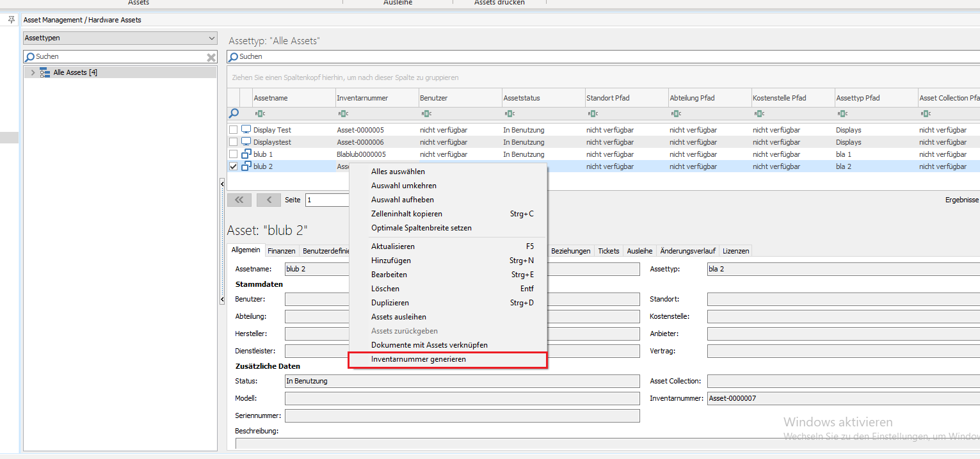This screenshot has height=459, width=980.
Task: Switch to the Finanzen tab
Action: [282, 250]
